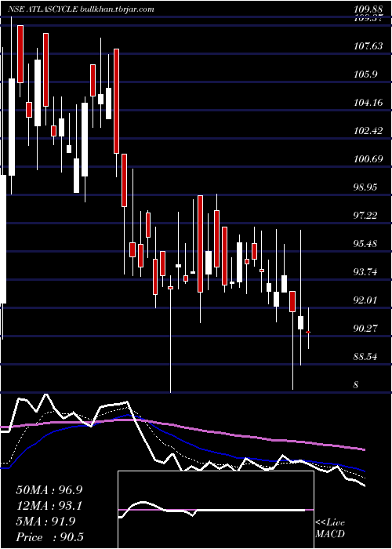
Task: Click inside the MACD inset chart box
Action: [216, 510]
